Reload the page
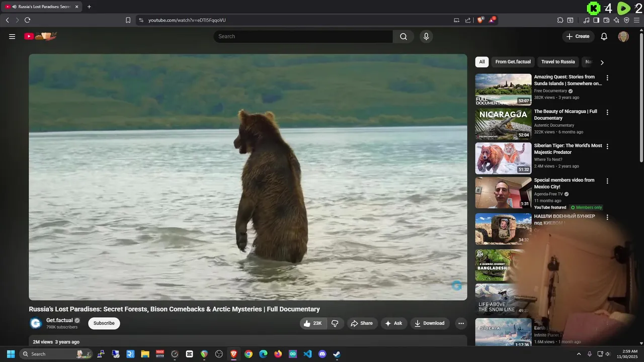Screen dimensions: 644x362 27,20
